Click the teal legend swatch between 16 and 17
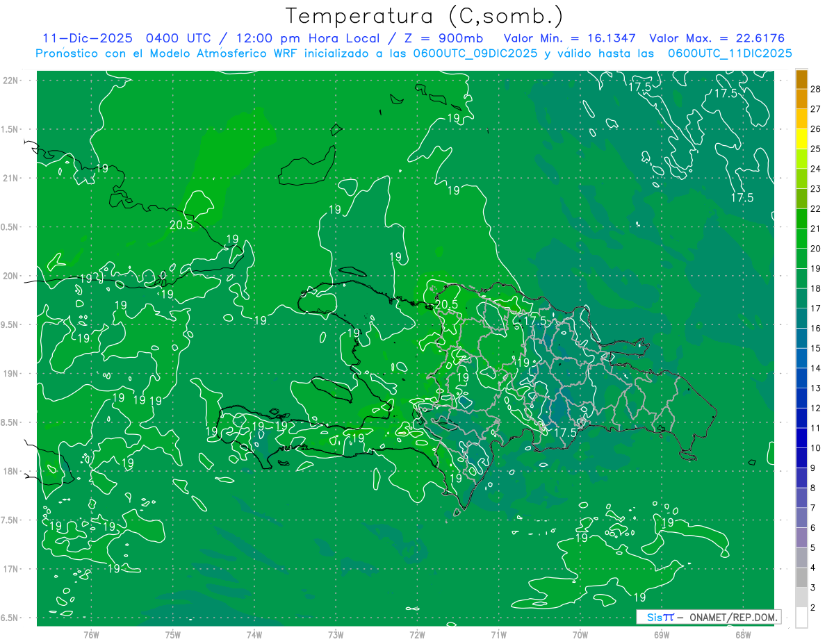 click(801, 318)
